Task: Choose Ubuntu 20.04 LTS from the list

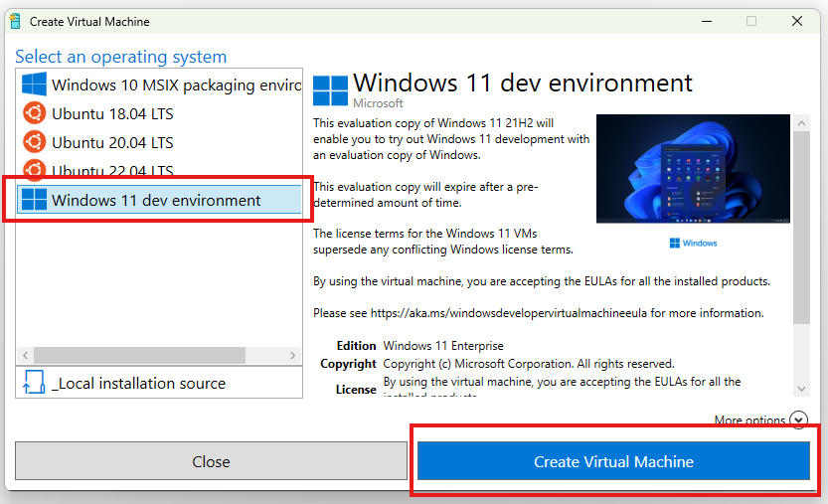Action: 159,142
